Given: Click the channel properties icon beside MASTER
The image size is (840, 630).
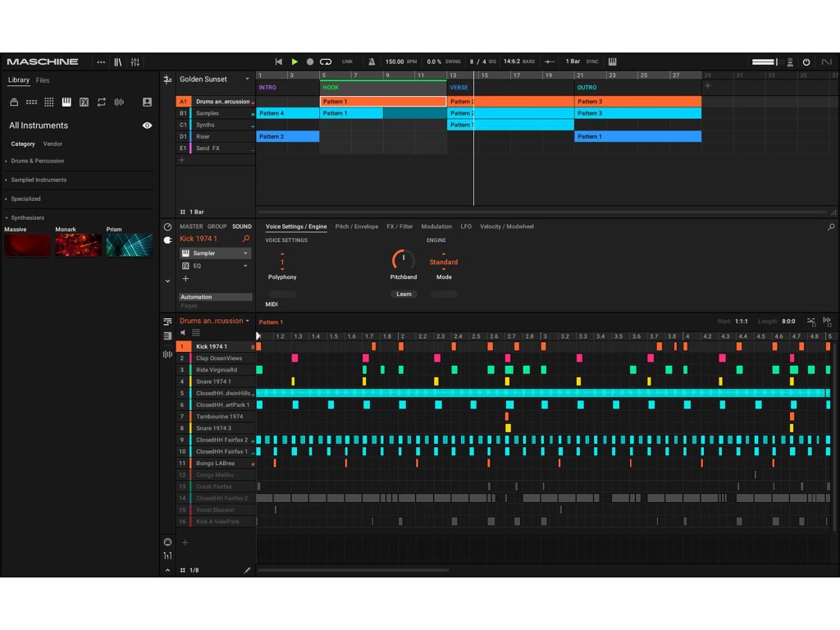Looking at the screenshot, I should click(167, 227).
